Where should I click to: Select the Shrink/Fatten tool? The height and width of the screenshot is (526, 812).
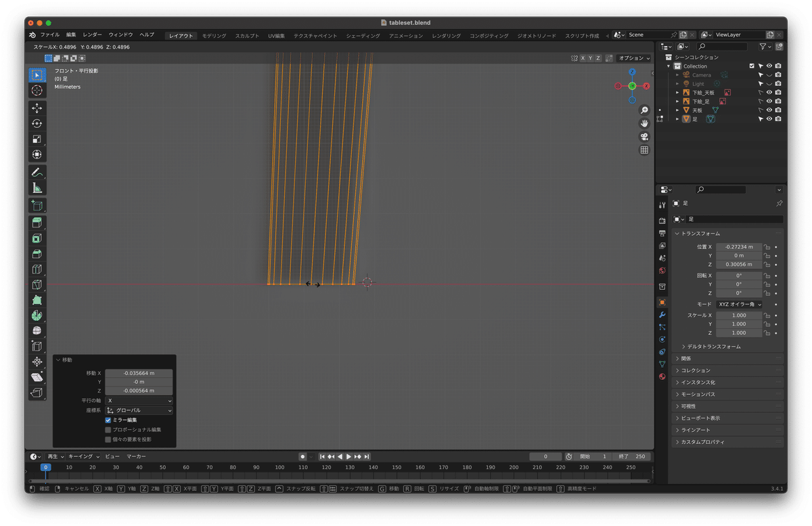[x=37, y=362]
